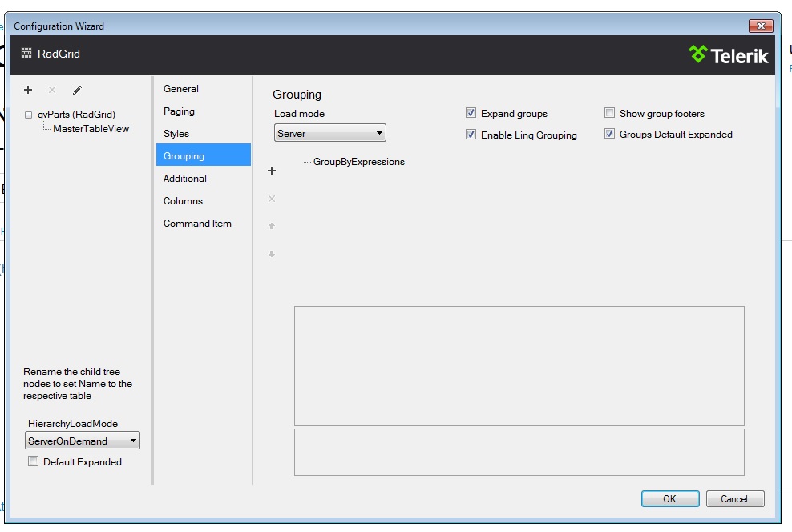The image size is (792, 532).
Task: Go to the Additional tab
Action: click(204, 178)
